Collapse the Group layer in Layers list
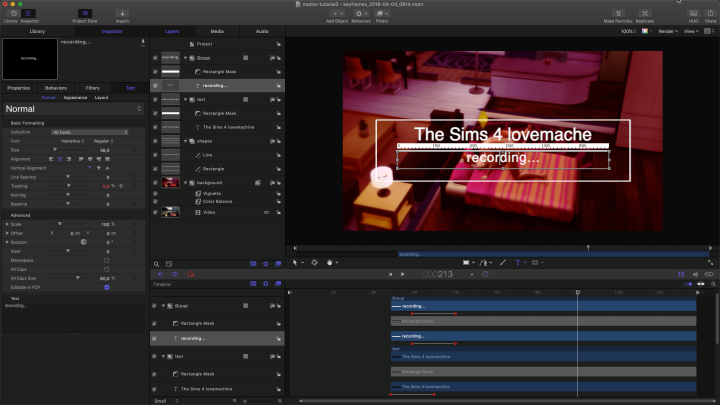Screen dimensions: 720x405 pos(186,58)
